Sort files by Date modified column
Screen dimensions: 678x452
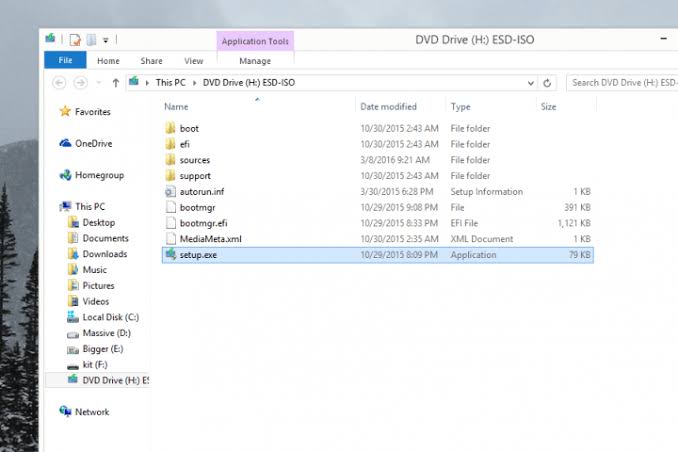click(388, 107)
